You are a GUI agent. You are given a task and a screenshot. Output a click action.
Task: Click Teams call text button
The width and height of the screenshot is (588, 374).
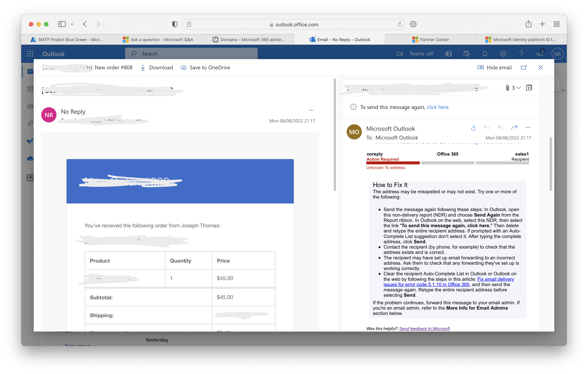[421, 54]
